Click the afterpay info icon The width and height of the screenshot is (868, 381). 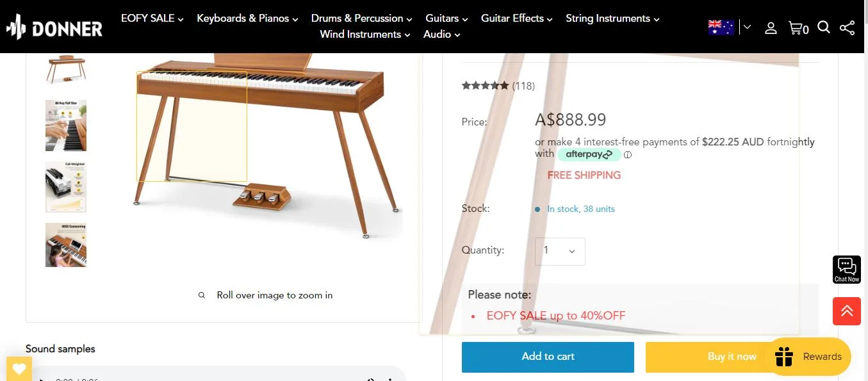tap(628, 154)
